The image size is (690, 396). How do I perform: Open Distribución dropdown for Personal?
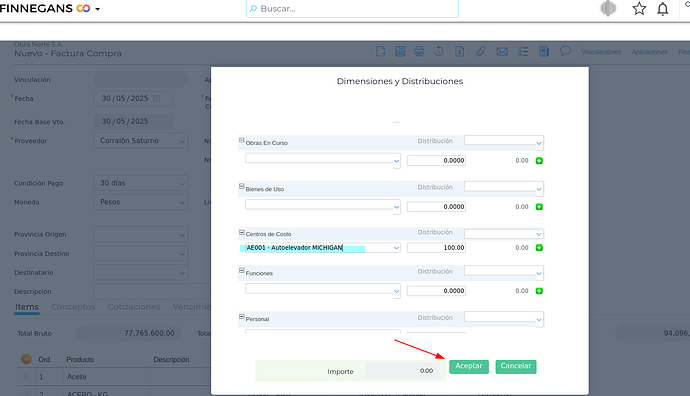[539, 320]
